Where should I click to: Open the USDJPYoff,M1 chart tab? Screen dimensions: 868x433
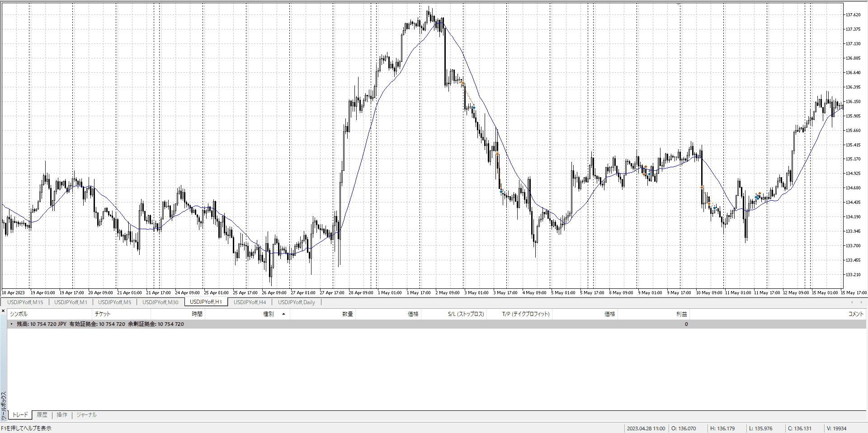[x=71, y=302]
